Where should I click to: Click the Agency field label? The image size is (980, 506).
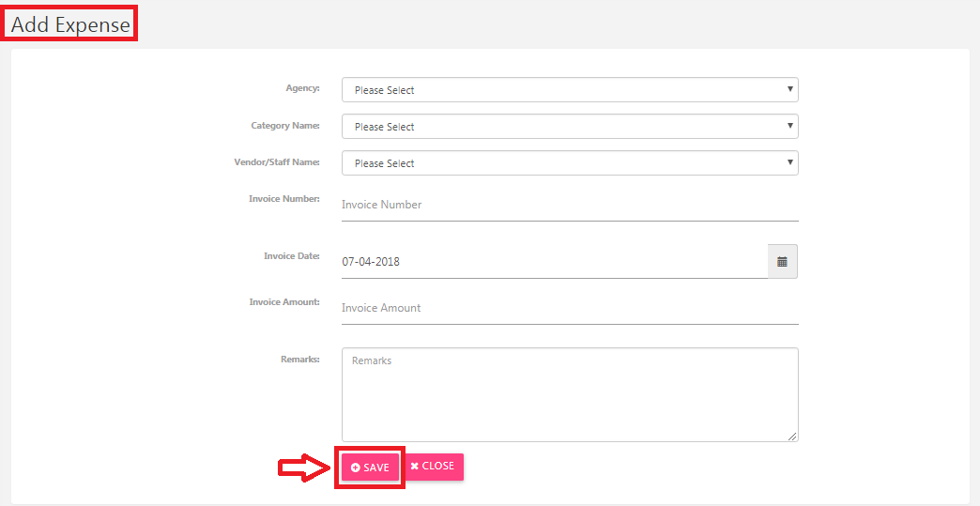[x=302, y=88]
